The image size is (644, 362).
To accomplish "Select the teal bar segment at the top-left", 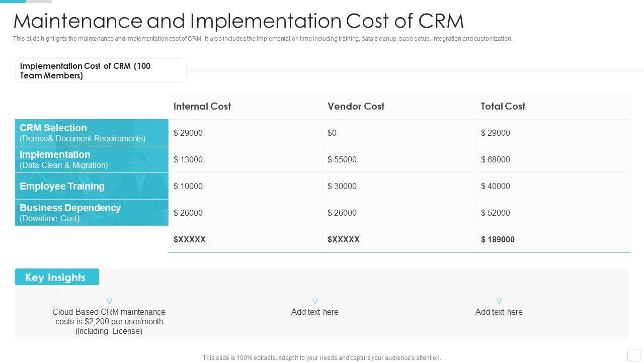I will pos(13,2).
